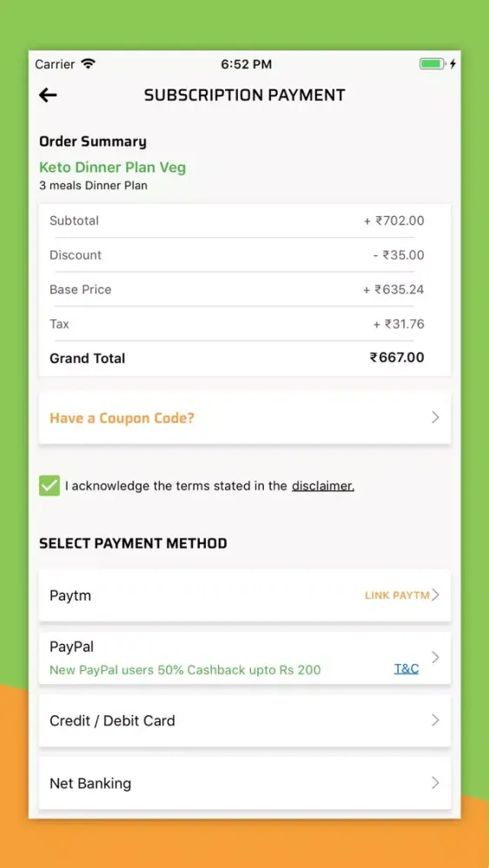489x868 pixels.
Task: Open the disclaimer link
Action: click(x=323, y=486)
